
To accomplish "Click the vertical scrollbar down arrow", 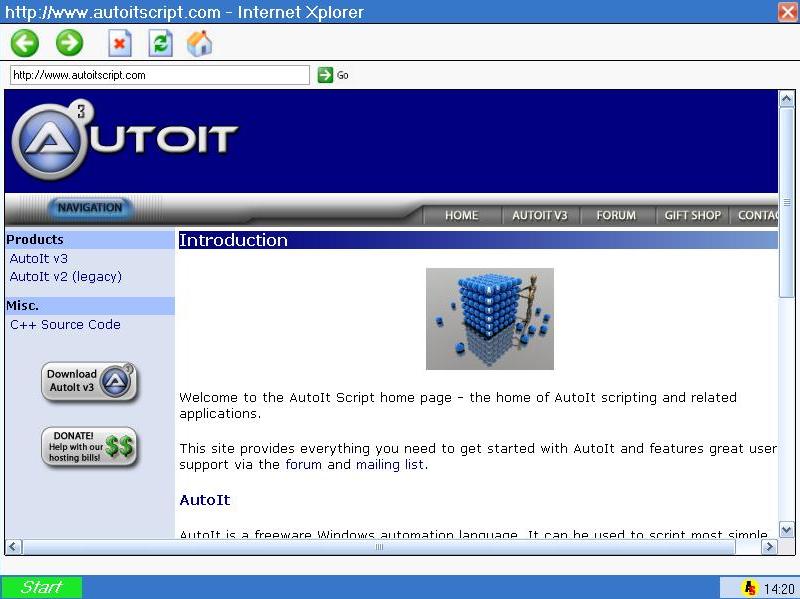I will (x=786, y=530).
